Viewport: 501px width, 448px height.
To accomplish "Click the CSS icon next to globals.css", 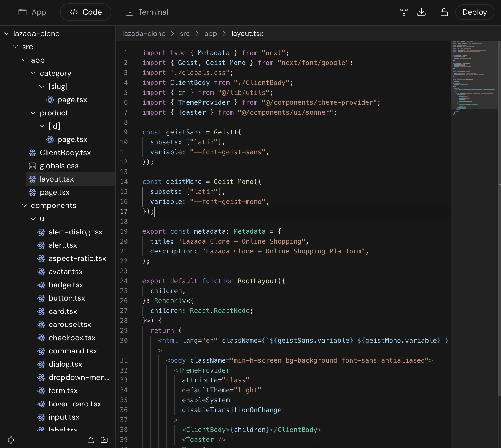I will tap(33, 166).
